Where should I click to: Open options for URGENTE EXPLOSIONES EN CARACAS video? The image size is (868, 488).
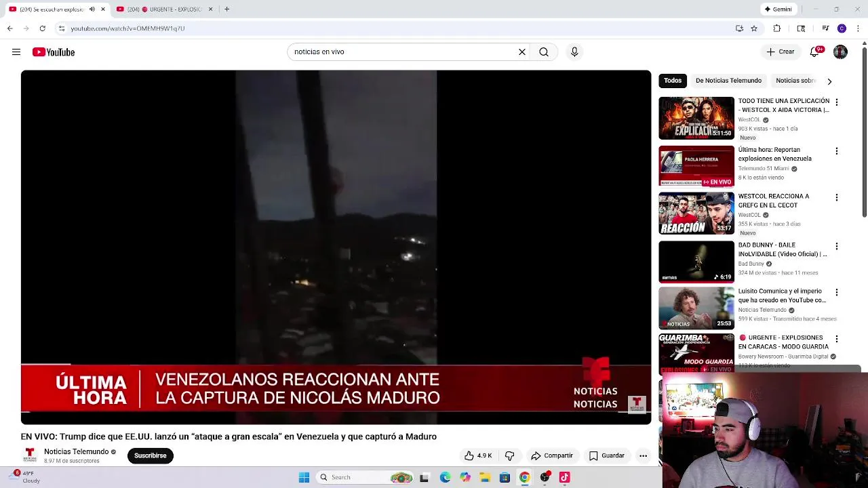coord(836,338)
